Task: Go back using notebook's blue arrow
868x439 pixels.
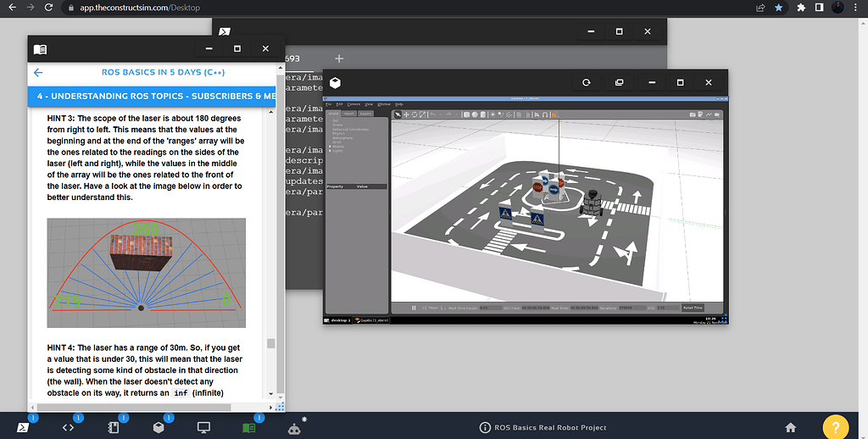Action: 38,73
